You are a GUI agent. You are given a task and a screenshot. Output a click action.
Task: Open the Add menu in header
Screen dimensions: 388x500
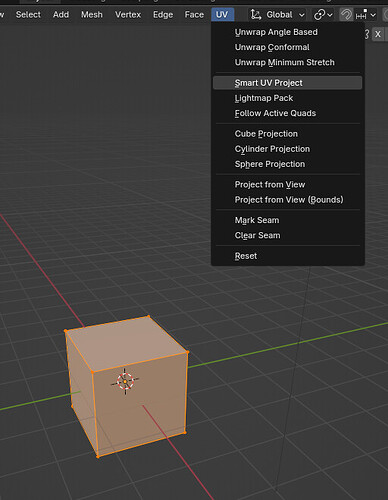[x=61, y=15]
